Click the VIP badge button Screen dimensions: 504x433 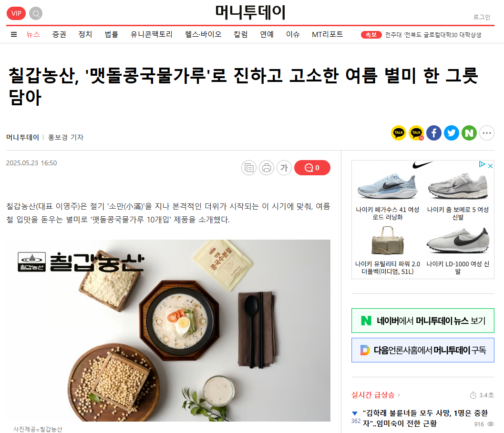point(16,13)
